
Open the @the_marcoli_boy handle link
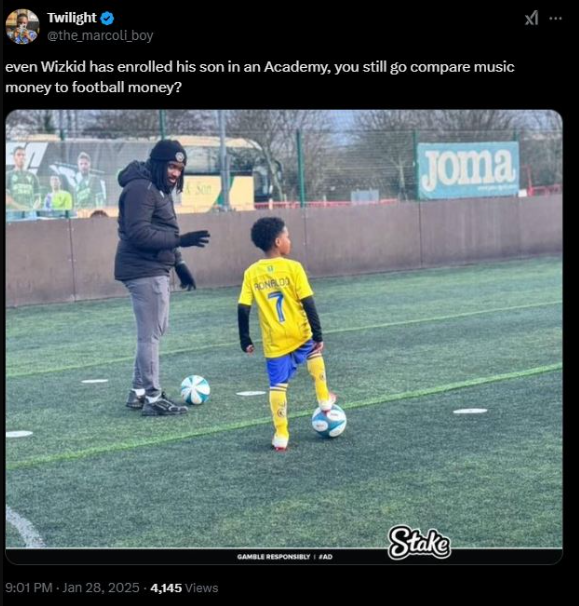coord(100,36)
